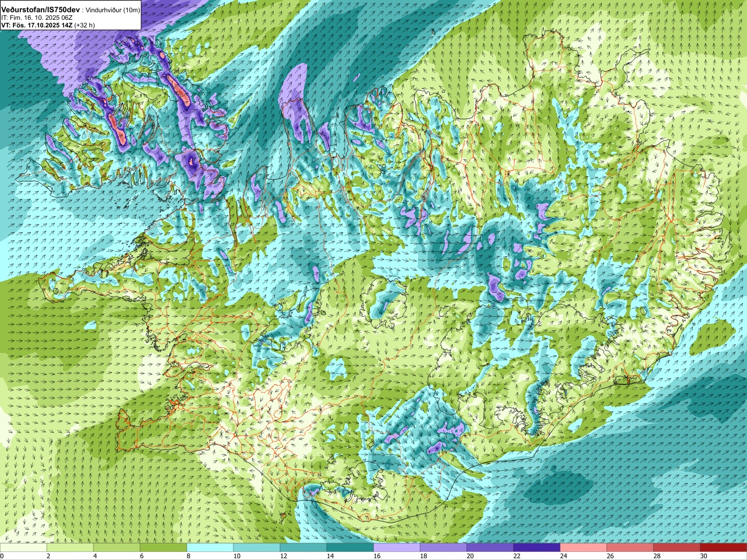Select the 2–4 light green legend swatch
This screenshot has height=560, width=747.
(x=70, y=548)
